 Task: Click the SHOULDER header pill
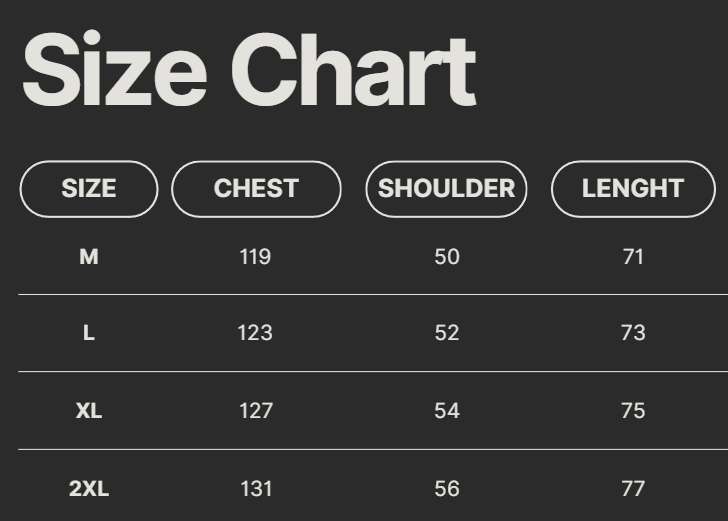pos(446,189)
